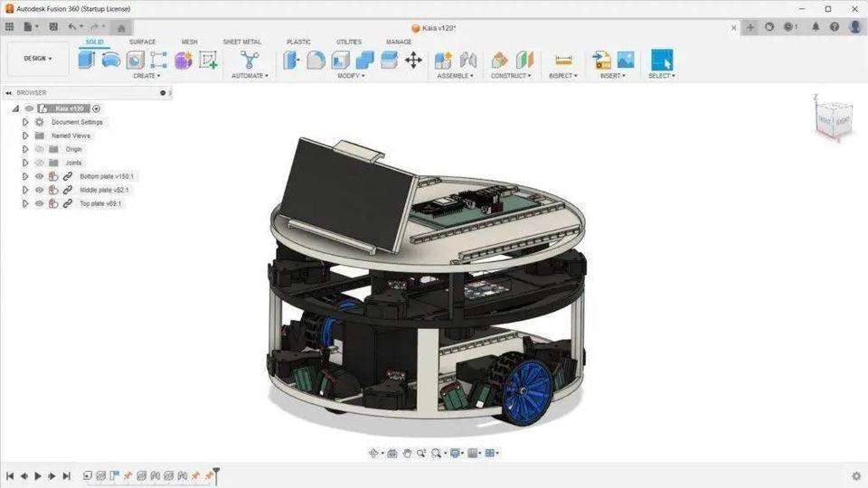Open the DESIGN workspace dropdown

coord(38,58)
